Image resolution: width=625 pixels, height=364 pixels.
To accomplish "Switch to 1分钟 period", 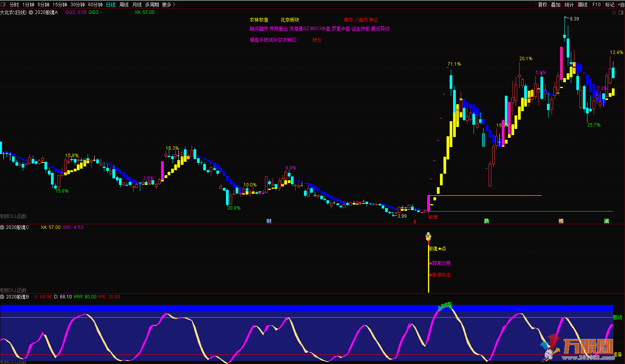I will point(29,5).
